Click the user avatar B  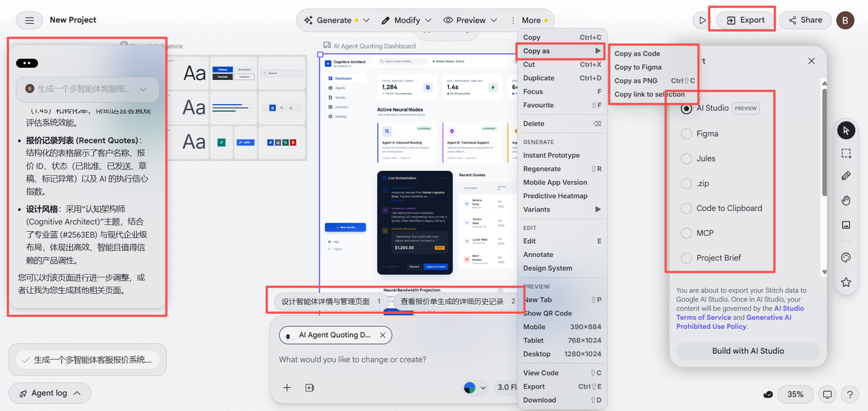tap(845, 20)
